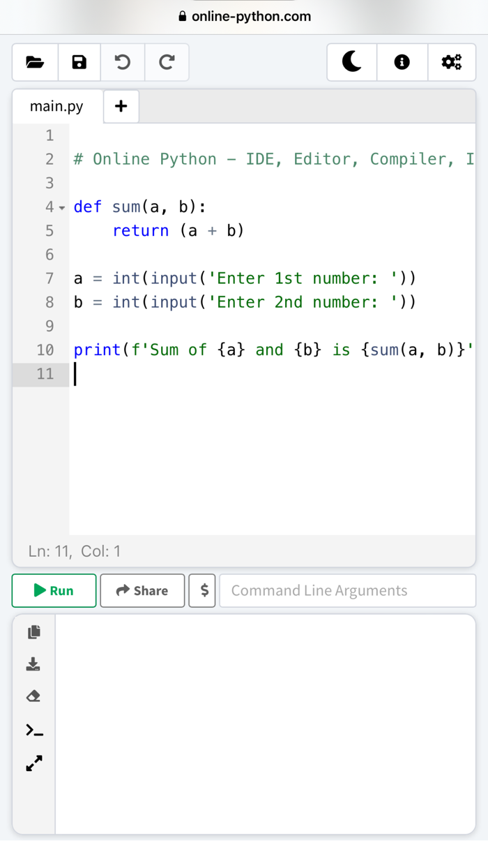Share the current code
The width and height of the screenshot is (488, 868).
pyautogui.click(x=142, y=590)
